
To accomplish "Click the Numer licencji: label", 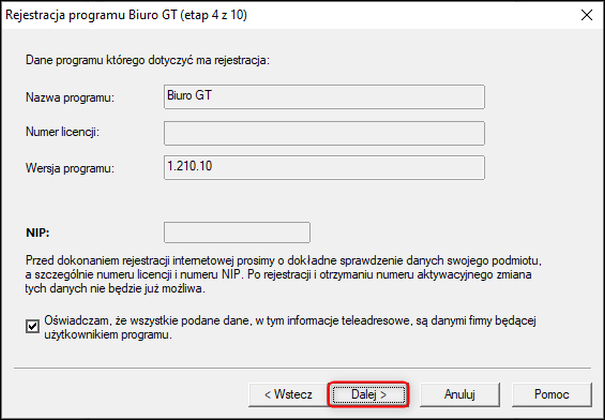I will click(63, 132).
